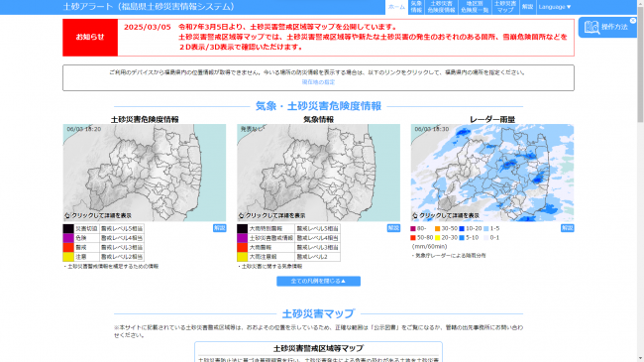Click the 20-30 yellow rainfall swatch
Image resolution: width=644 pixels, height=362 pixels.
click(x=437, y=238)
